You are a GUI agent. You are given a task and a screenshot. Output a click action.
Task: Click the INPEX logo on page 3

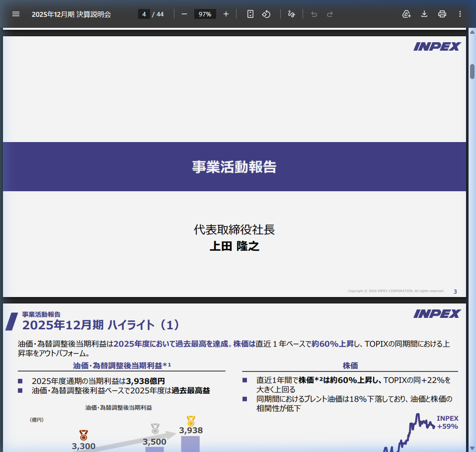click(x=437, y=47)
